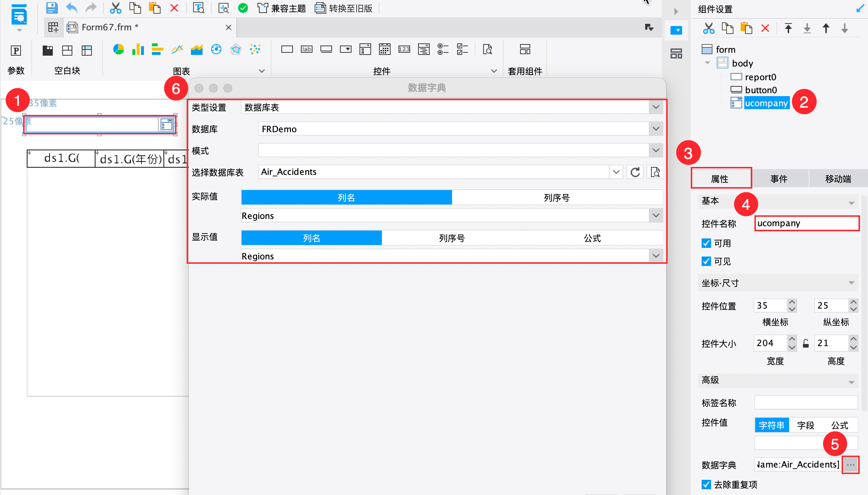Click the bar chart icon
The image size is (868, 495).
tap(138, 49)
